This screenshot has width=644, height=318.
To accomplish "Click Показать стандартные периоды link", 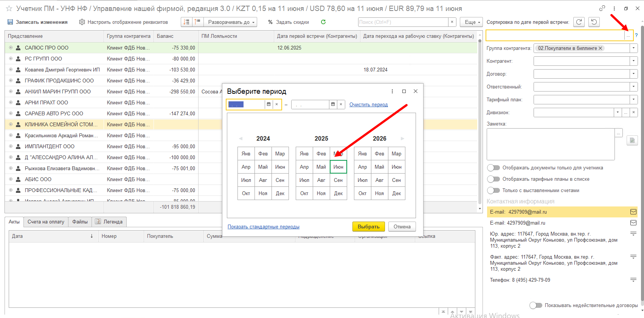I will pos(264,227).
